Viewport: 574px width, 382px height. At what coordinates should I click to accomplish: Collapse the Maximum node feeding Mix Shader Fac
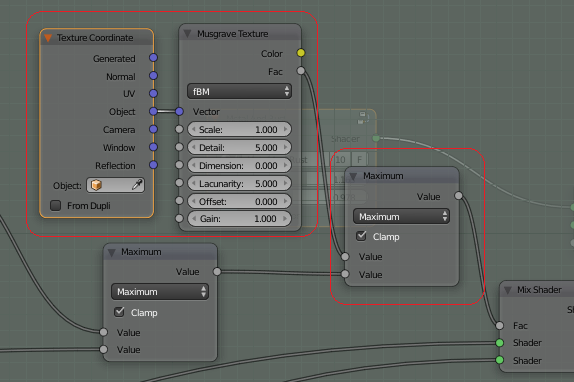point(353,176)
